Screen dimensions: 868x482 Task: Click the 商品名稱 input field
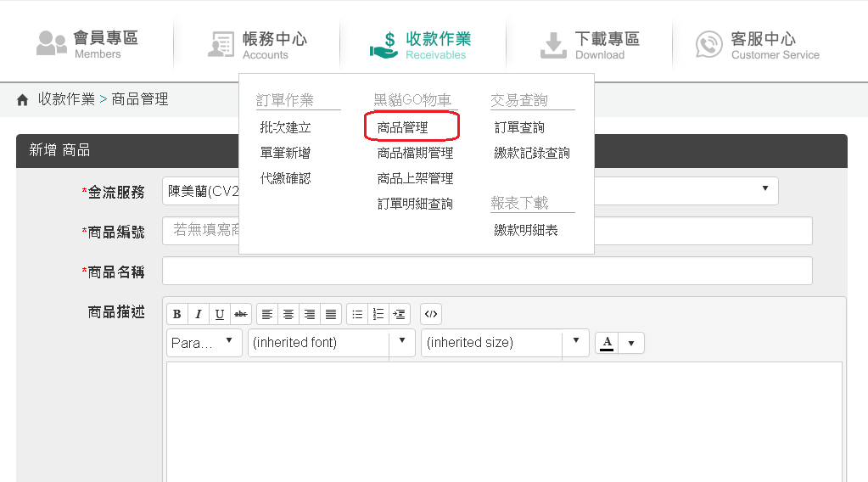click(487, 271)
